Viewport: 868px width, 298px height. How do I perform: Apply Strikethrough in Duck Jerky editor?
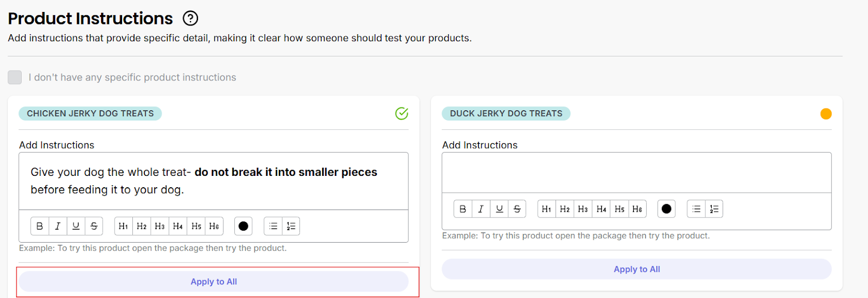(x=517, y=209)
